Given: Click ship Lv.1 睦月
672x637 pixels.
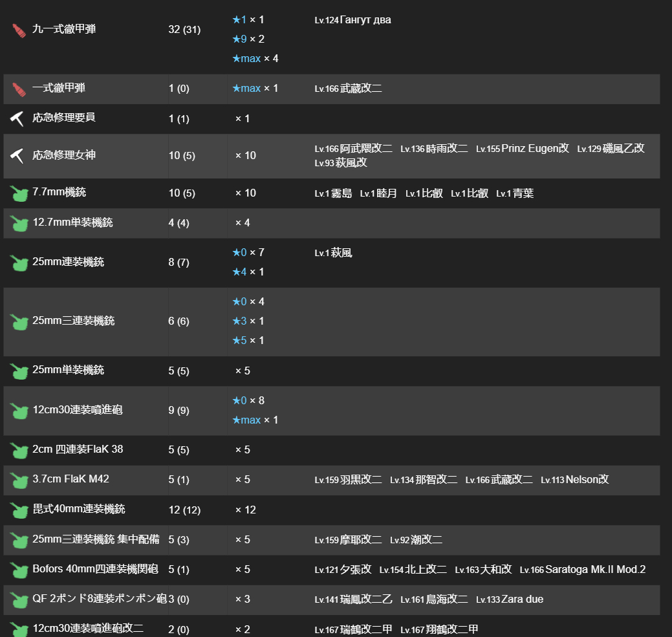Looking at the screenshot, I should click(378, 193).
